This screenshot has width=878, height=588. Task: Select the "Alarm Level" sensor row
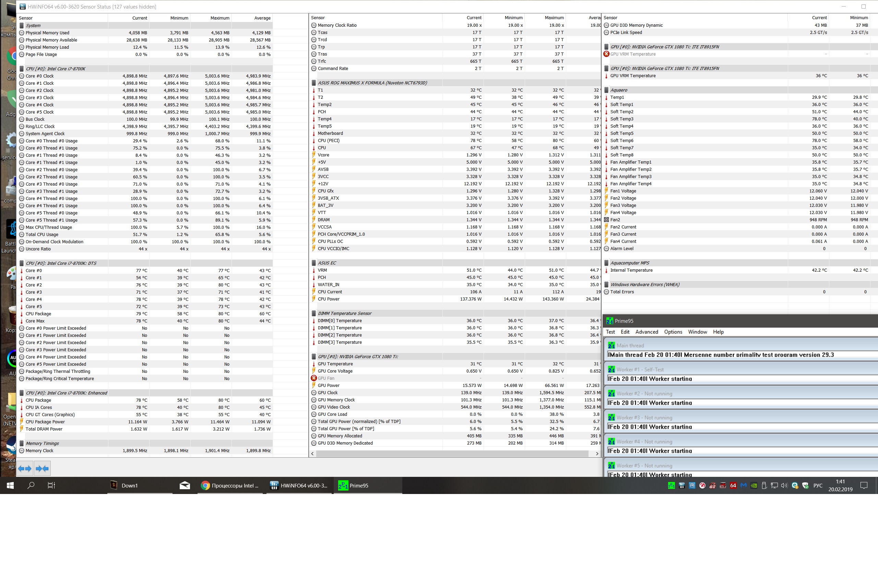click(740, 249)
